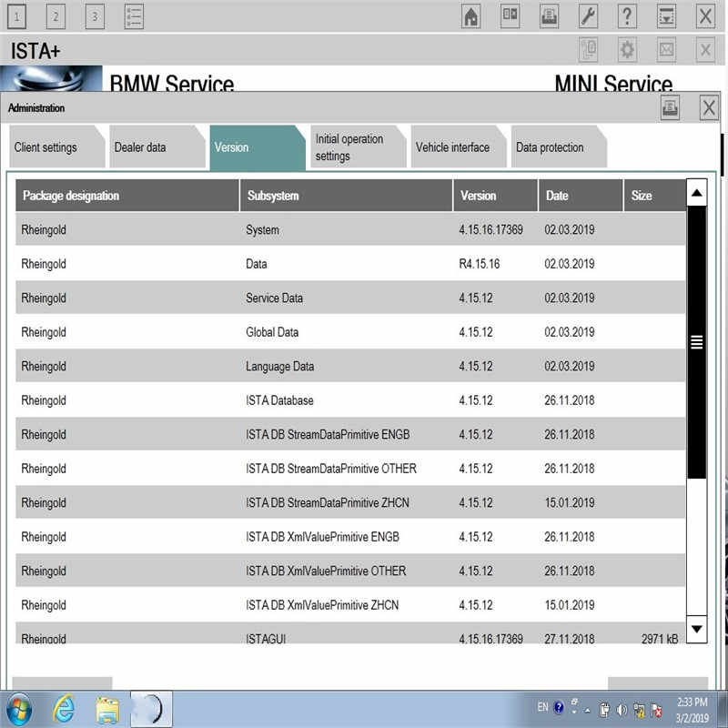Image resolution: width=728 pixels, height=728 pixels.
Task: Click the question mark help icon
Action: click(628, 16)
